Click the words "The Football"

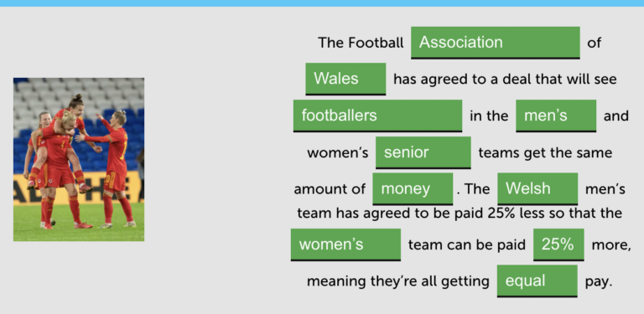361,43
